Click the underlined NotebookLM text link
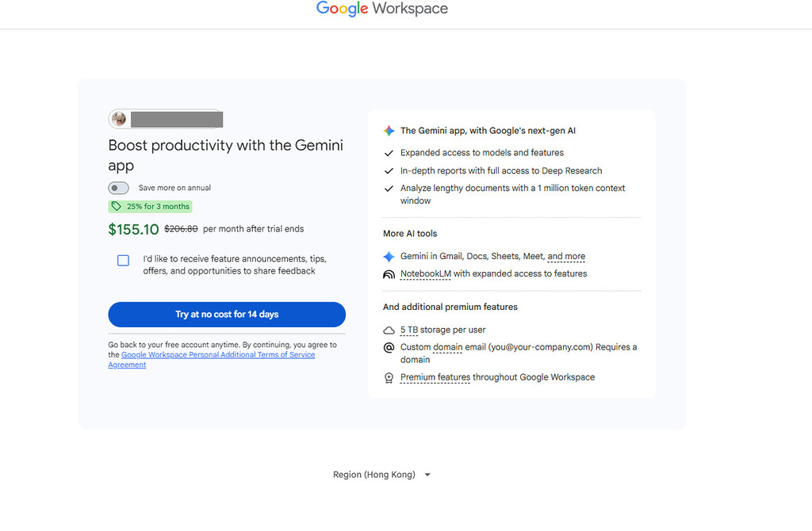 [426, 273]
